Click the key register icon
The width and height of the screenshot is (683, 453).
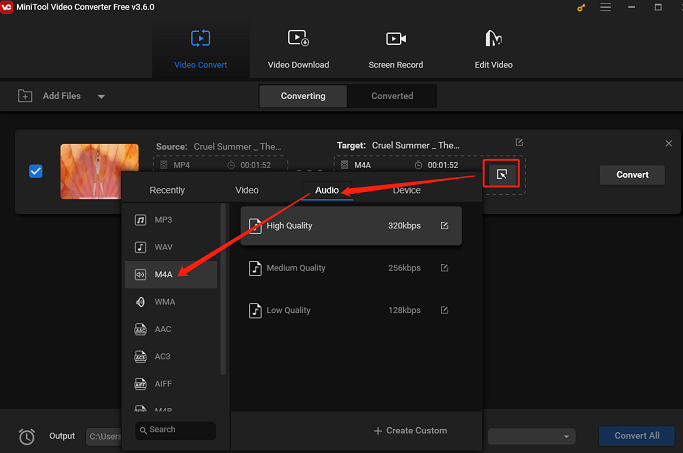pyautogui.click(x=581, y=7)
